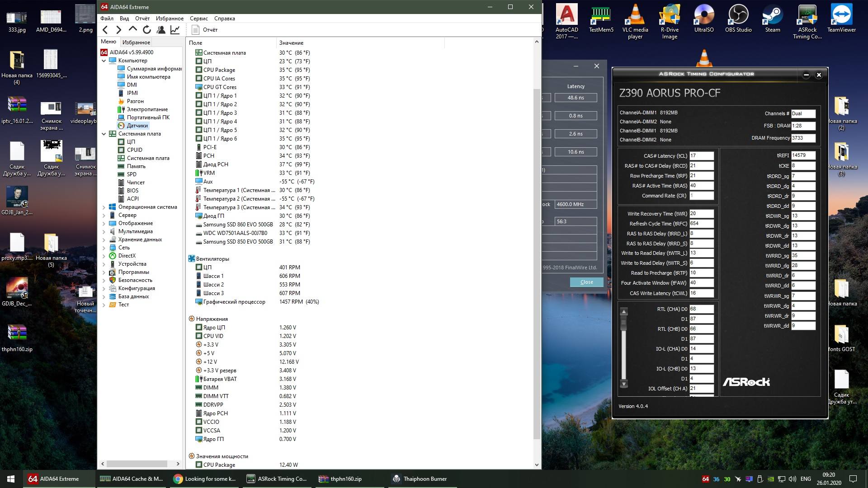
Task: Click AIDA64 horizontal scrollbar right arrow
Action: pyautogui.click(x=178, y=464)
